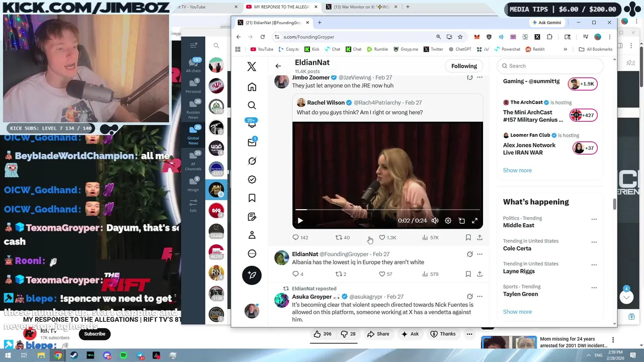Click Show more under What's happening
This screenshot has height=362, width=644.
coord(517,312)
